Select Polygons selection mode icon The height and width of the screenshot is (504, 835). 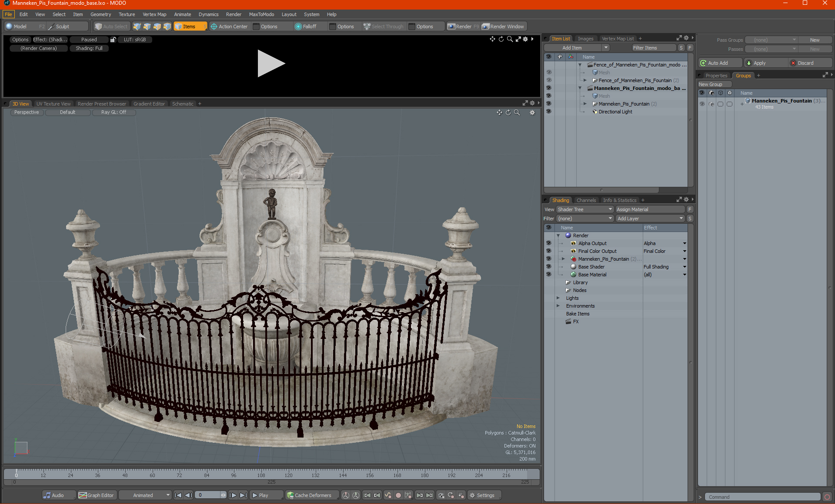(x=157, y=27)
